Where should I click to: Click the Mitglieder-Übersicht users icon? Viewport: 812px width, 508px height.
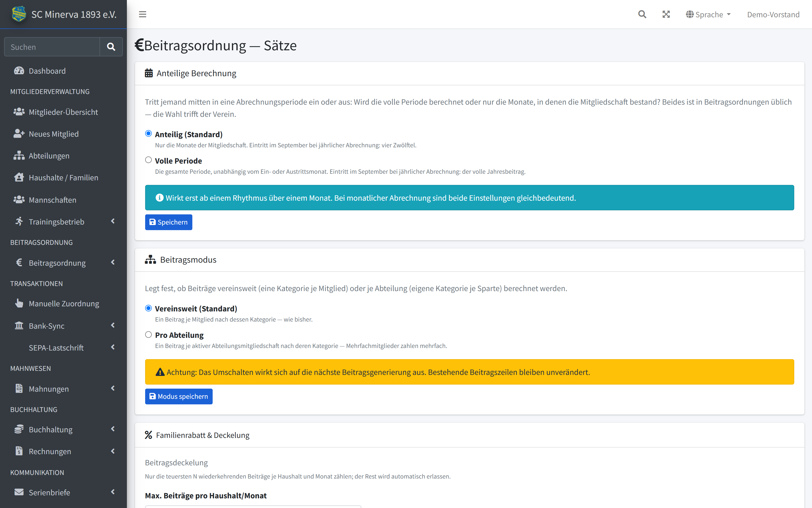point(19,112)
